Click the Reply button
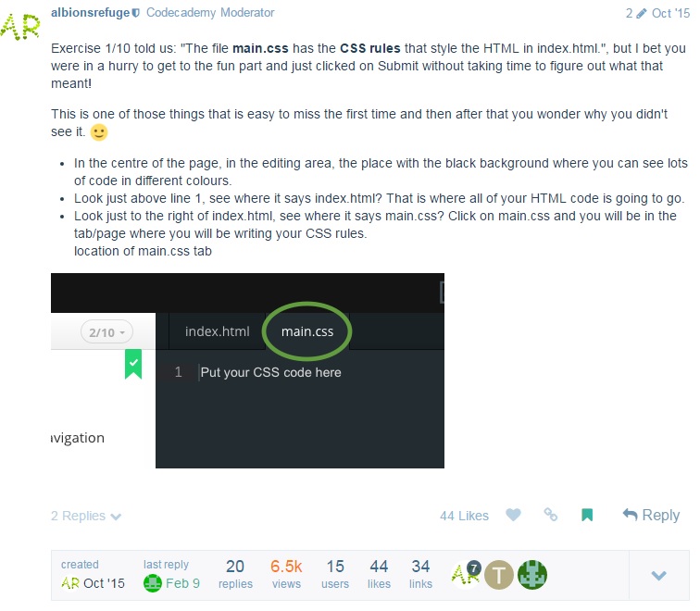This screenshot has width=700, height=611. pos(651,515)
